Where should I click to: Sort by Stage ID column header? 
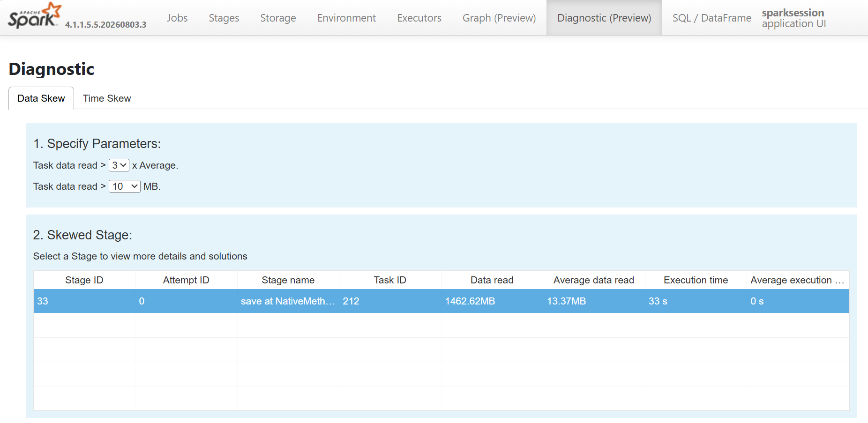[84, 280]
